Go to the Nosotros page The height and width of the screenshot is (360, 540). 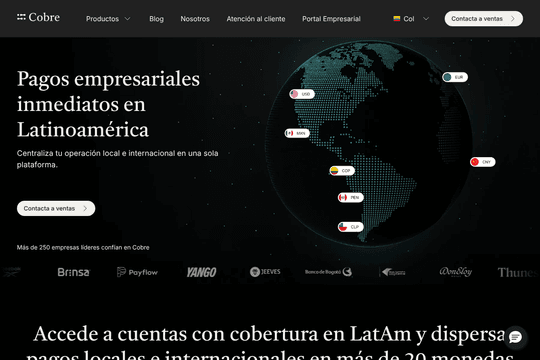click(x=195, y=19)
